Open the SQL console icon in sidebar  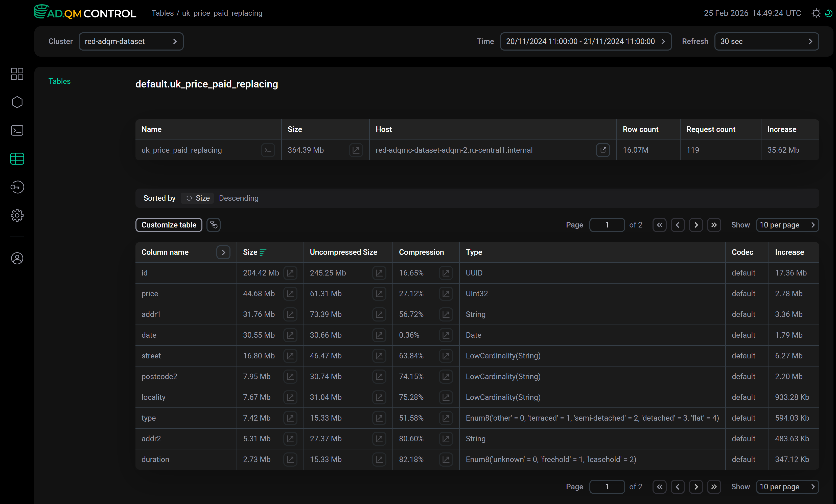click(x=17, y=130)
